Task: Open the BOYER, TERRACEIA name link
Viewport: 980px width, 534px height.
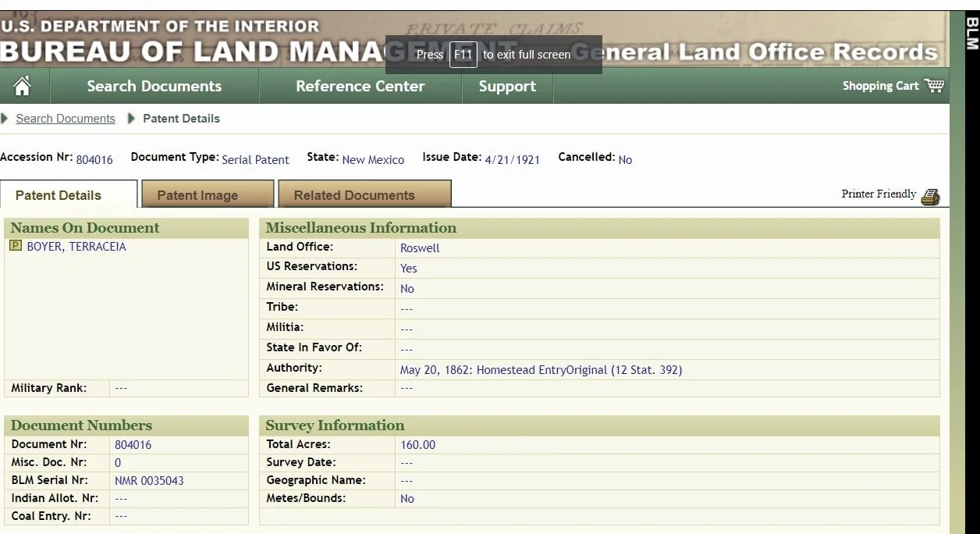Action: pos(76,247)
